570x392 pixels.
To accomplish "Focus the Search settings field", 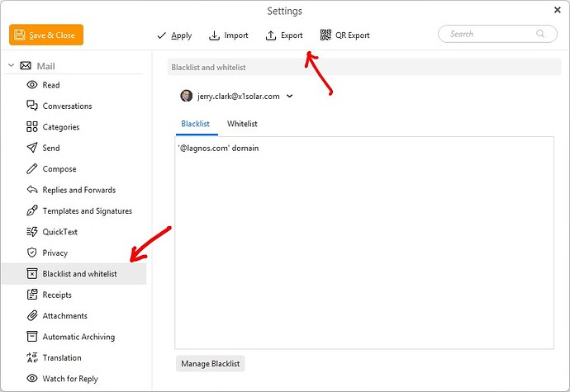I will pos(492,34).
